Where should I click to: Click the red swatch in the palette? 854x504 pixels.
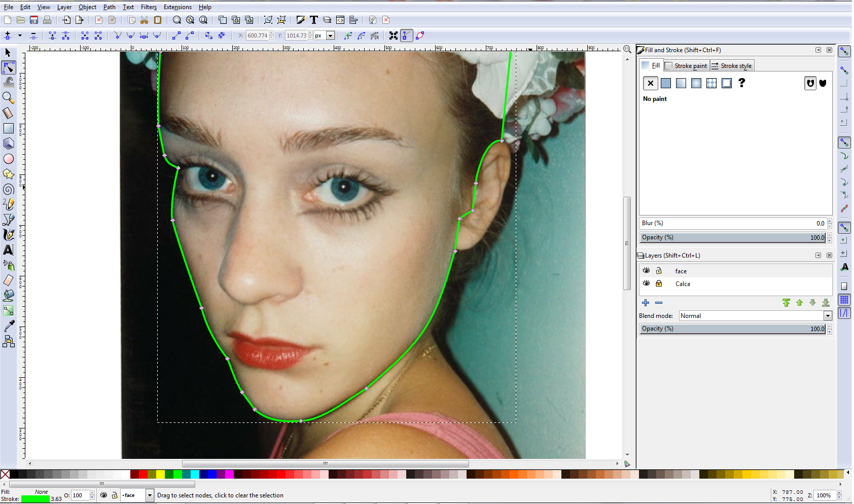coord(143,474)
